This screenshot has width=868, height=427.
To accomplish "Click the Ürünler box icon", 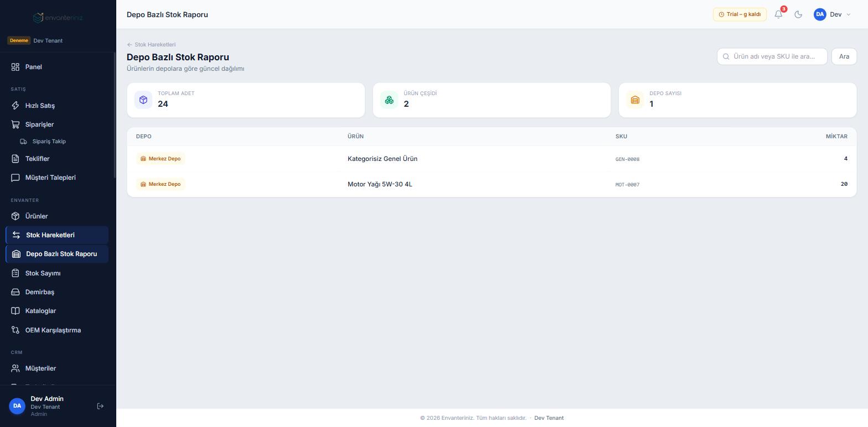I will [15, 216].
